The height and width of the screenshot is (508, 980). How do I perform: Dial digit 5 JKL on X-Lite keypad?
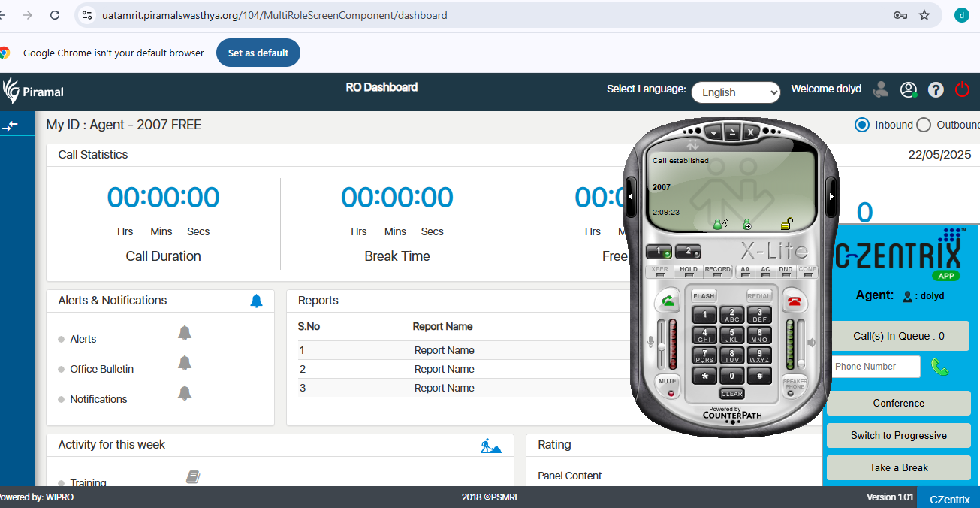(x=731, y=335)
